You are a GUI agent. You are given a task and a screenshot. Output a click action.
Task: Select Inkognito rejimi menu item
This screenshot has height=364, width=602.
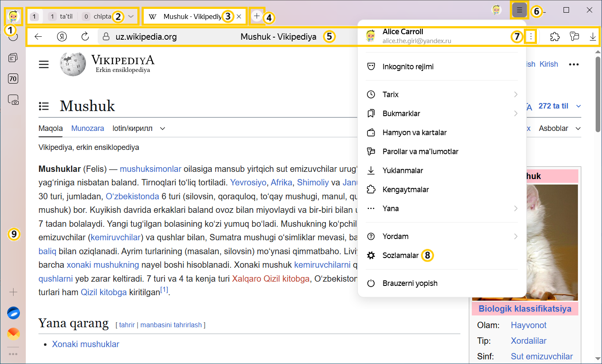pyautogui.click(x=408, y=67)
